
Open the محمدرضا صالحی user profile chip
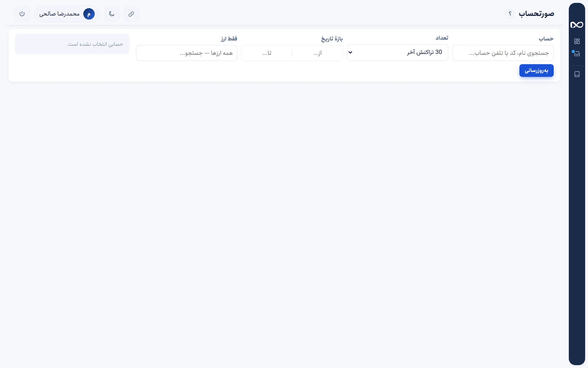coord(67,14)
